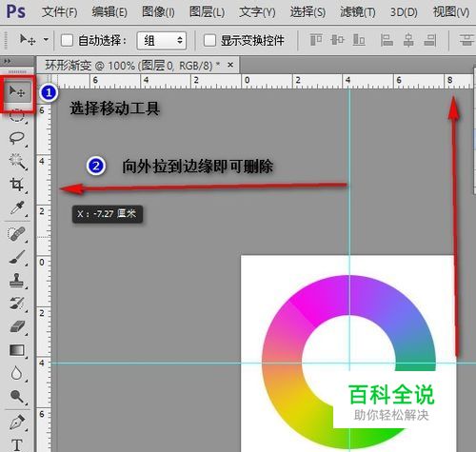Enable the 显示变换控件 checkbox
This screenshot has height=452, width=476.
[209, 40]
